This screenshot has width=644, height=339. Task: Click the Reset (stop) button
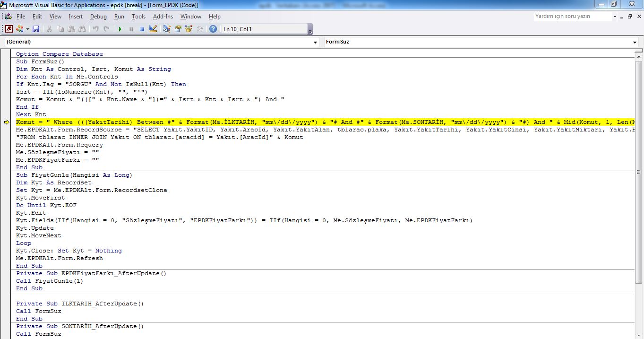(x=142, y=29)
